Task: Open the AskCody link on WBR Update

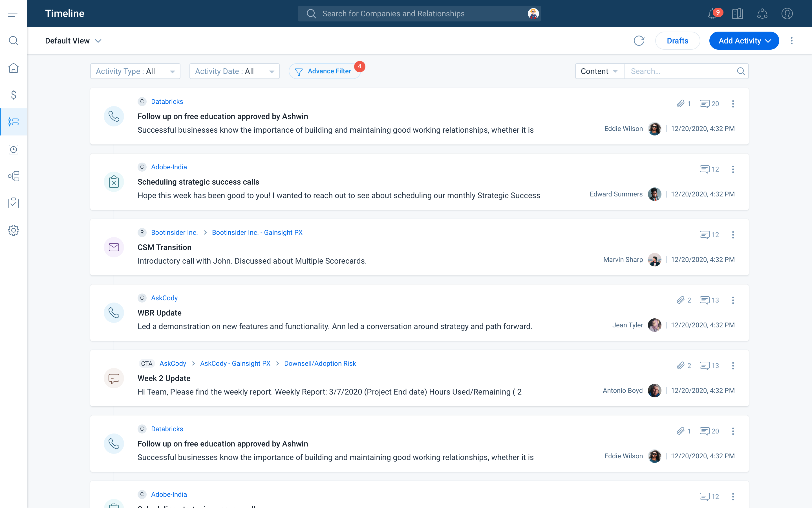Action: [x=164, y=298]
